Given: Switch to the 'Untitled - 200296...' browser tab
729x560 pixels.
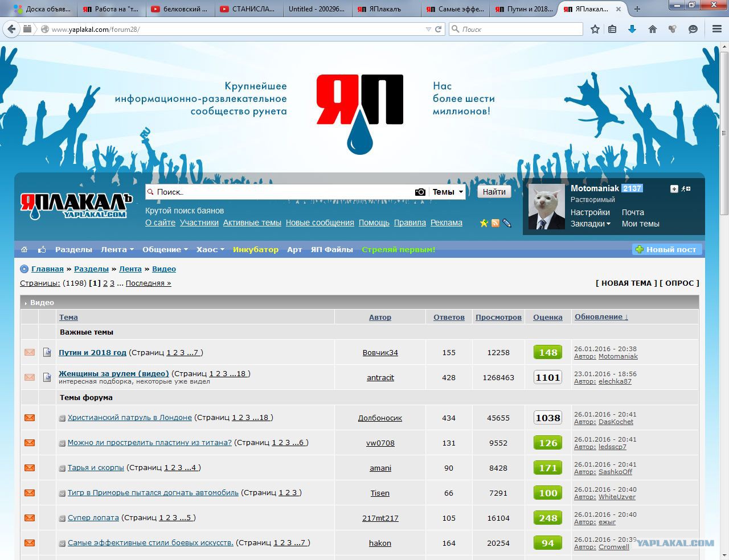Looking at the screenshot, I should (317, 9).
